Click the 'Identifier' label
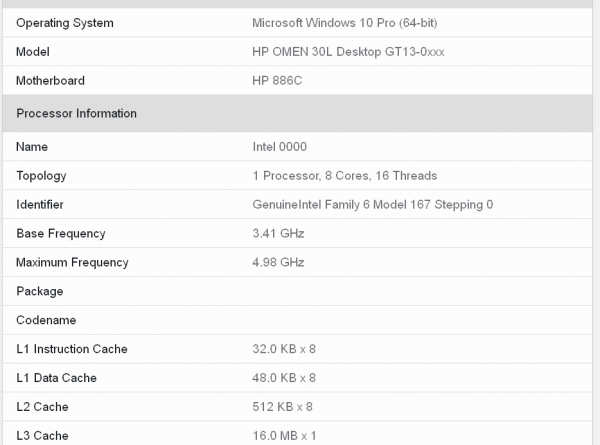600x445 pixels. 39,205
